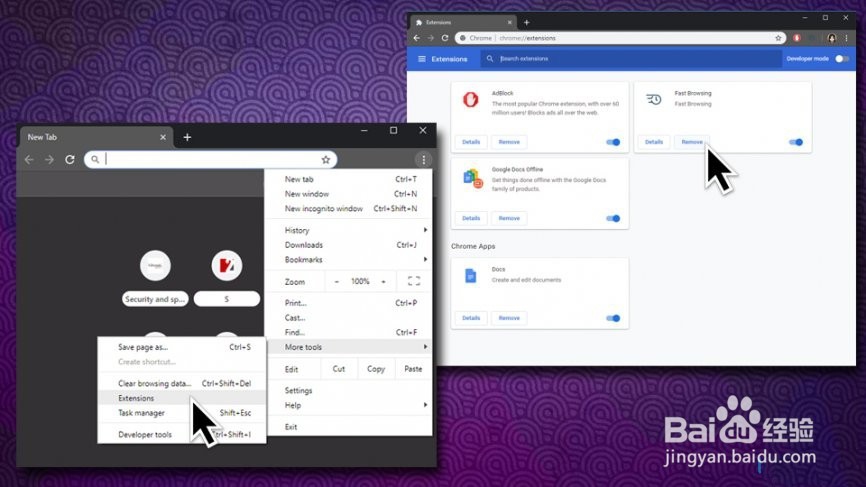866x487 pixels.
Task: Click the search icon in New Tab address bar
Action: (95, 160)
